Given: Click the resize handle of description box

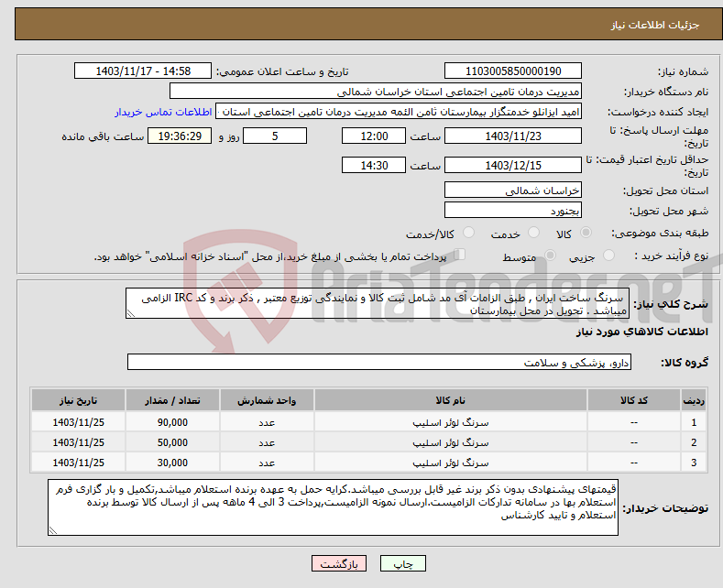Looking at the screenshot, I should [x=131, y=313].
